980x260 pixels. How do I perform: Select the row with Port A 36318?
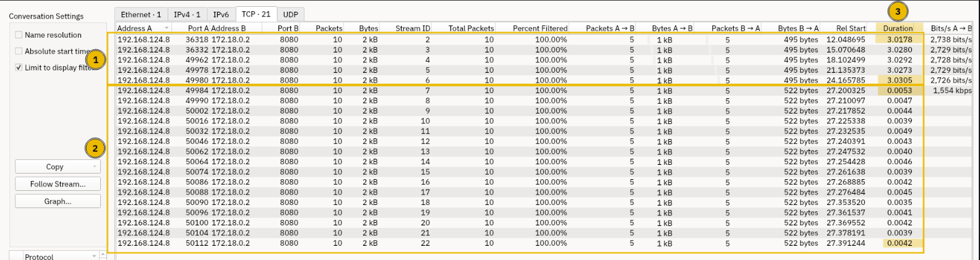pos(544,40)
